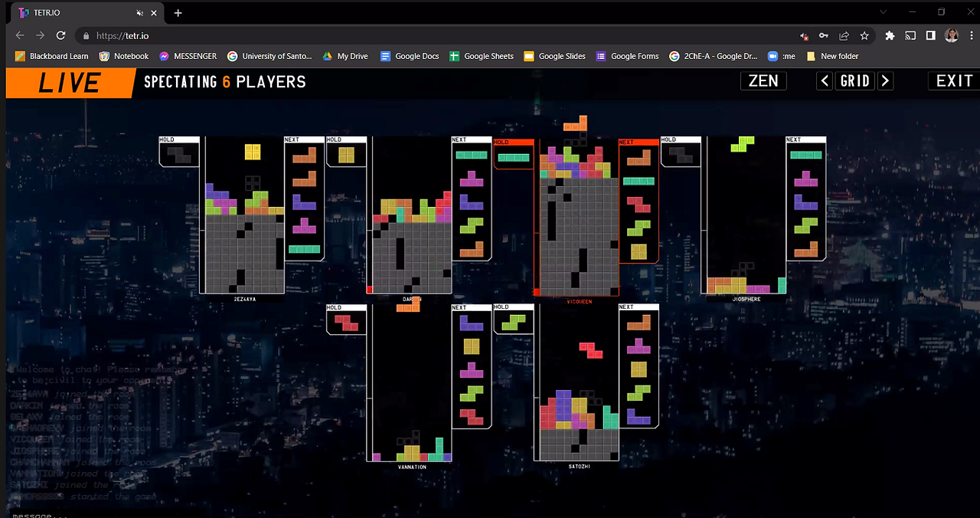980x518 pixels.
Task: Open saved passwords via the key icon
Action: (x=824, y=36)
